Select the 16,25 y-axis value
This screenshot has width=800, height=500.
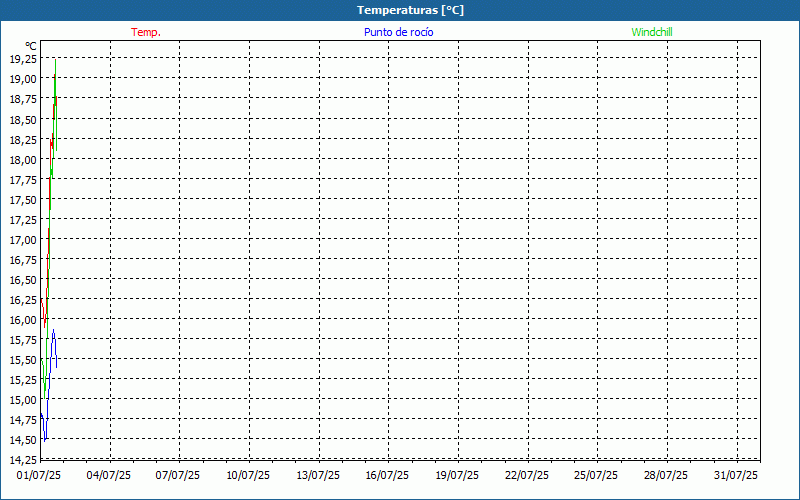[x=23, y=300]
